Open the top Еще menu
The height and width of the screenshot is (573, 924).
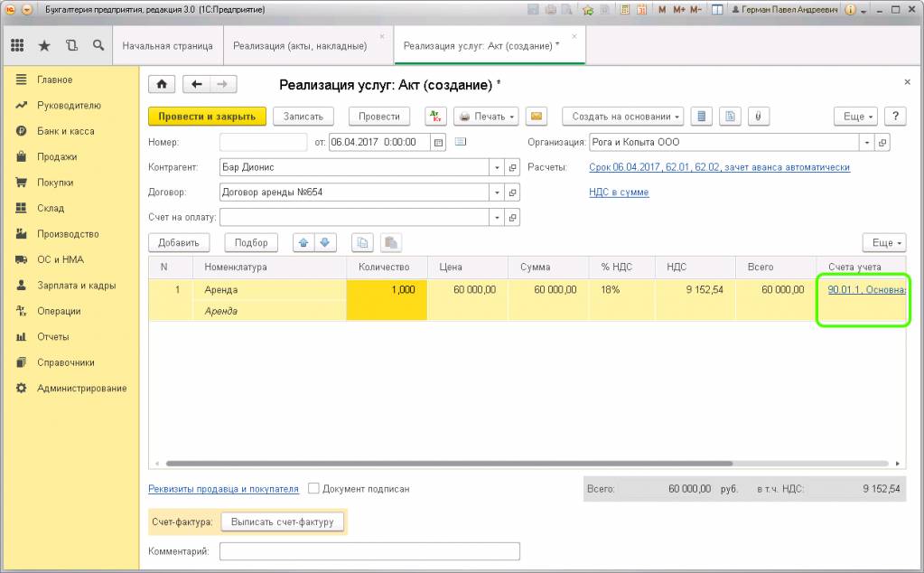click(x=855, y=116)
